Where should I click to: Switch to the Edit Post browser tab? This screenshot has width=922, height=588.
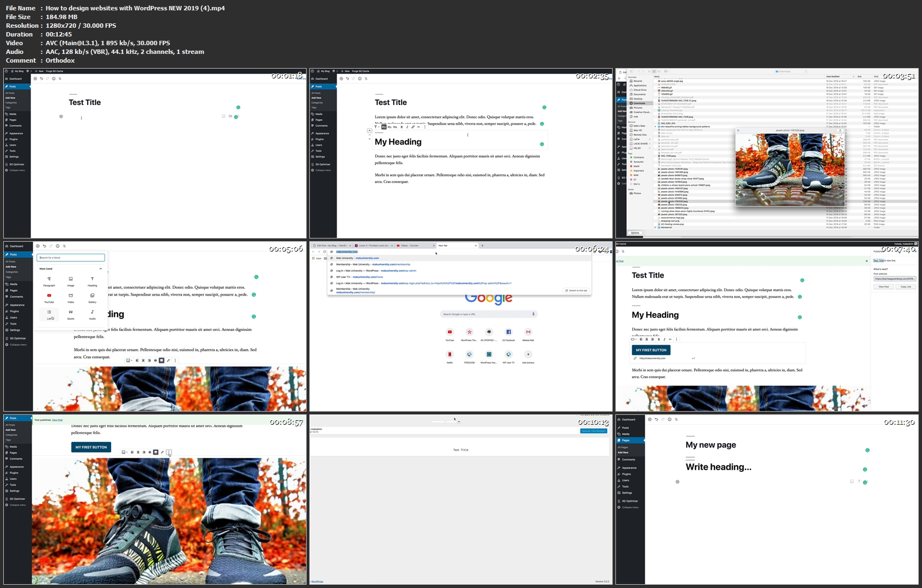(x=331, y=246)
